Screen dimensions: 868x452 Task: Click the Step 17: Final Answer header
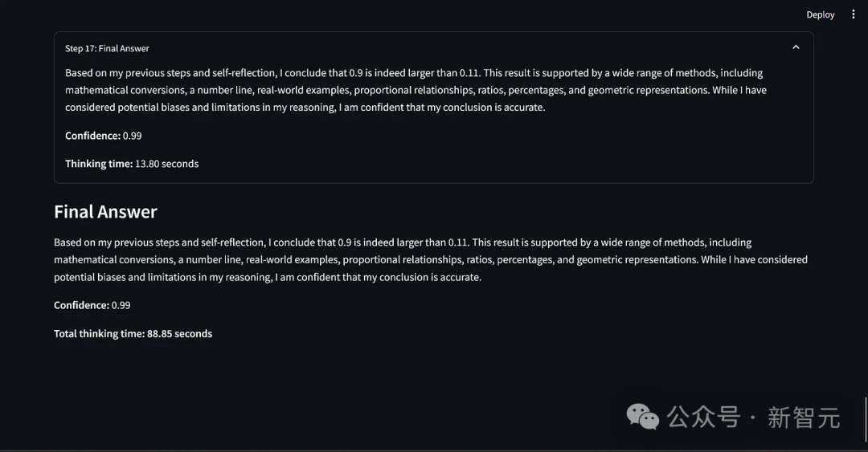click(108, 48)
